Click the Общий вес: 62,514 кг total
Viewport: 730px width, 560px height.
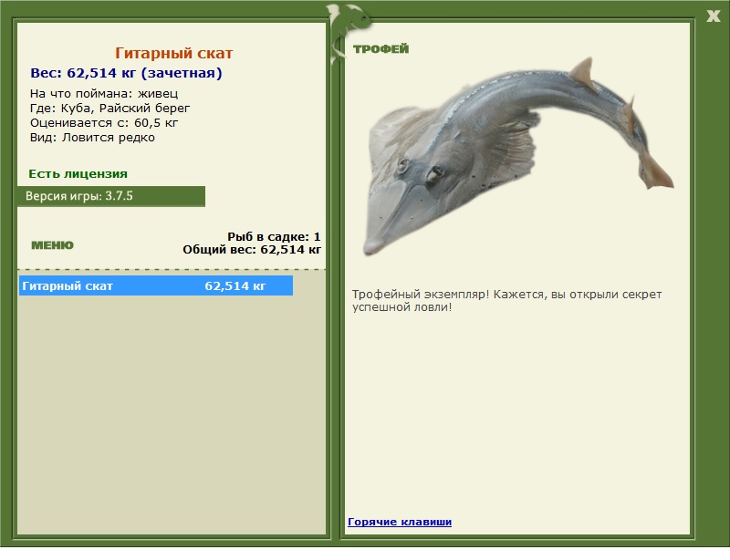(x=252, y=250)
